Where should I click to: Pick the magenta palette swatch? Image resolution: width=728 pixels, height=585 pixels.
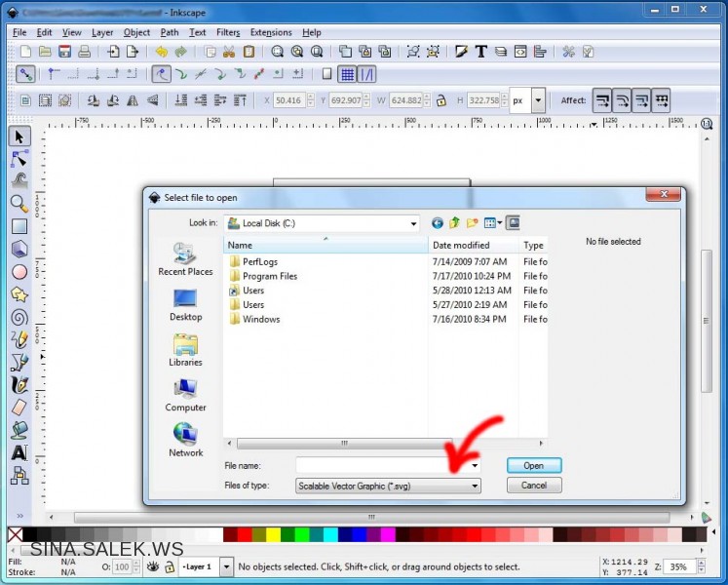(388, 535)
